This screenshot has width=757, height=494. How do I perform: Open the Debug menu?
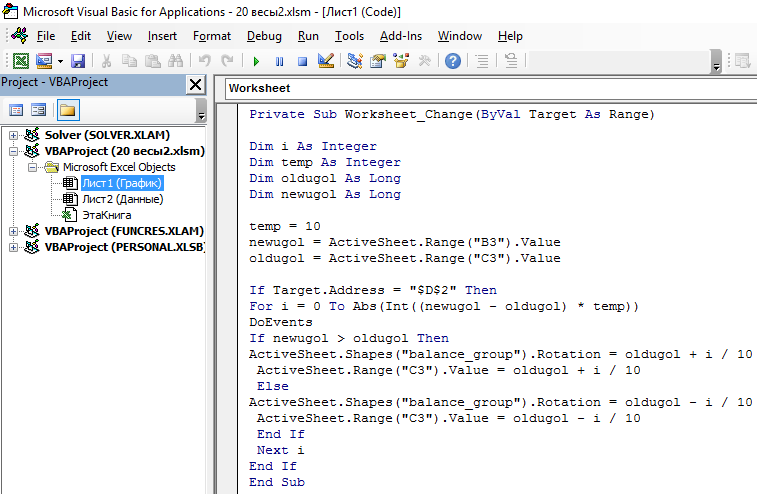(x=264, y=36)
